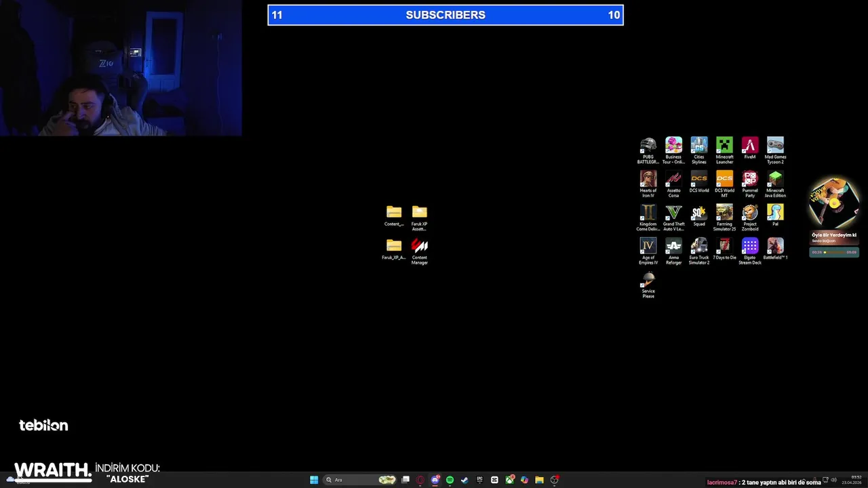Click the webcam overlay feed
868x488 pixels.
point(121,68)
